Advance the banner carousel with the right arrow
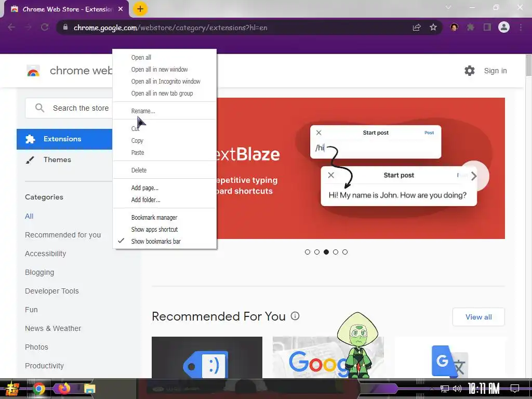This screenshot has width=532, height=399. 474,176
